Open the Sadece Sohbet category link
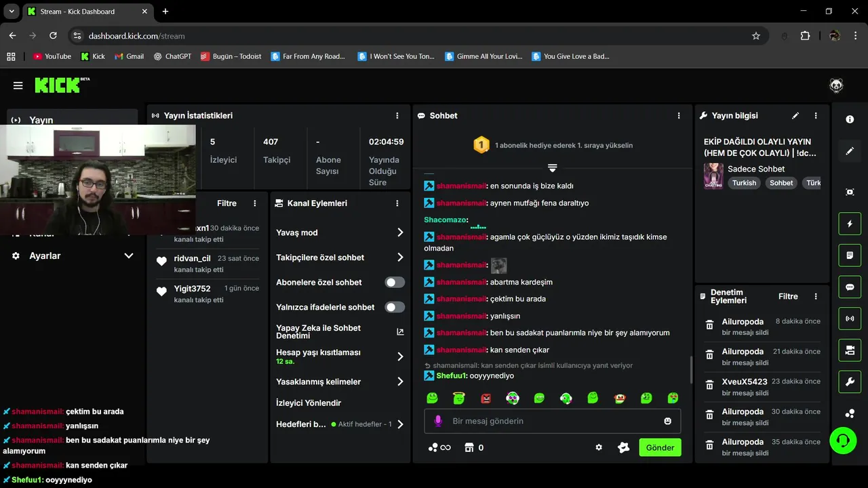 click(x=756, y=169)
